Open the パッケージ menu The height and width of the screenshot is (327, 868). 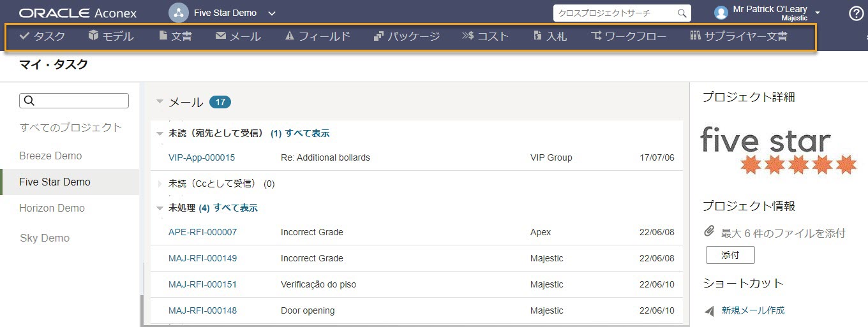pos(407,36)
